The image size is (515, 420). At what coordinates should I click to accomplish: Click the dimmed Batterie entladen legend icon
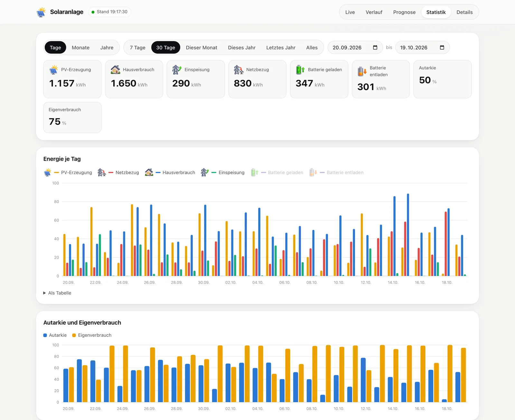click(x=313, y=173)
